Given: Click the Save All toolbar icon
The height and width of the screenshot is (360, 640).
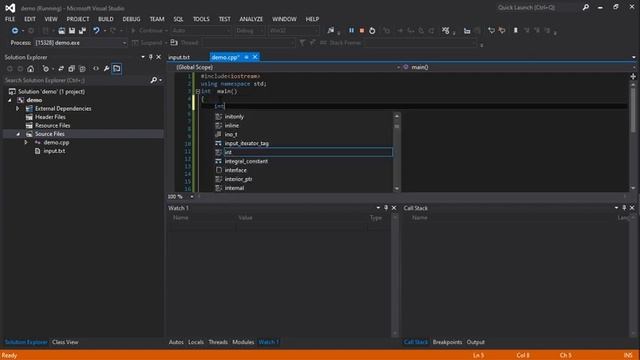Looking at the screenshot, I should (x=82, y=31).
